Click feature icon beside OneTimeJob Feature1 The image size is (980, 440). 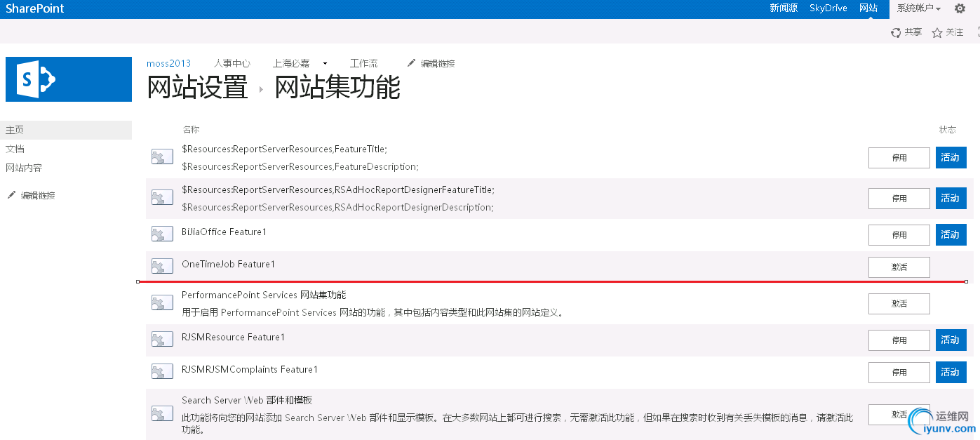point(162,267)
